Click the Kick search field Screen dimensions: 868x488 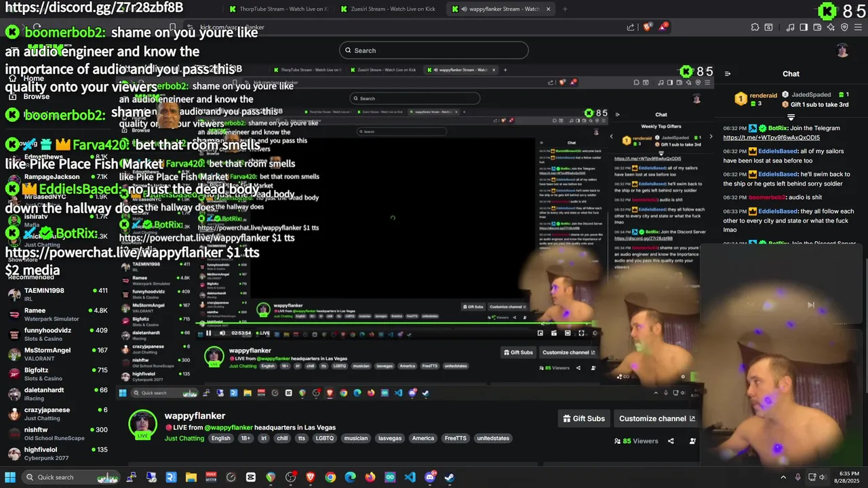(x=434, y=50)
